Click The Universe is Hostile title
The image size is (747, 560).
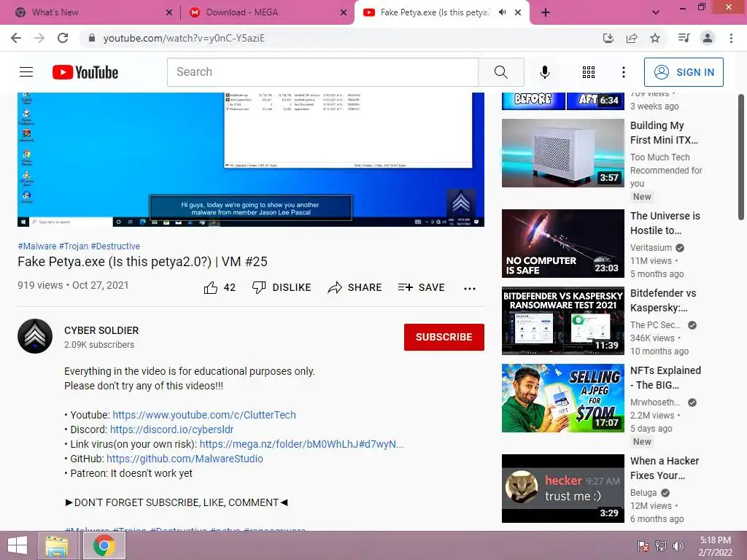665,223
